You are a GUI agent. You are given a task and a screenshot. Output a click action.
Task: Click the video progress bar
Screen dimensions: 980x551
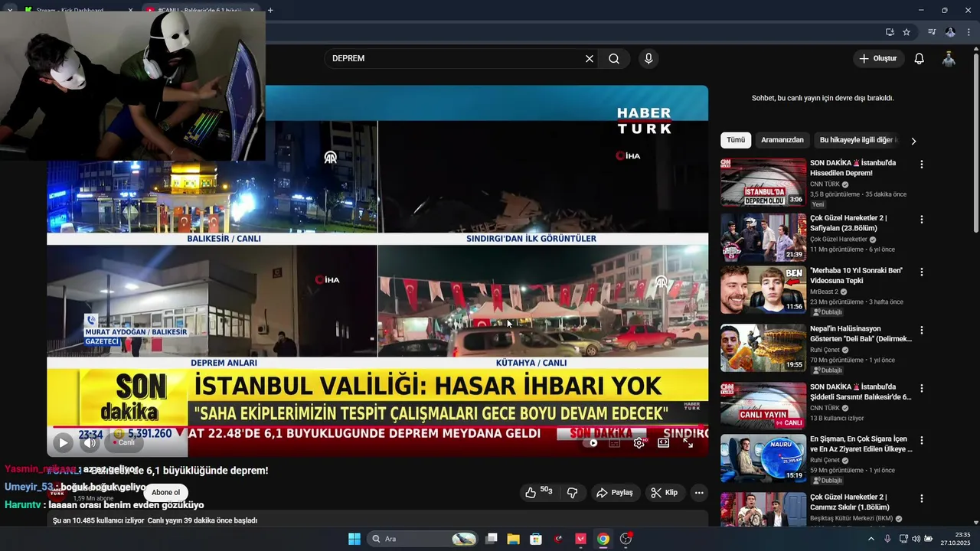[377, 427]
